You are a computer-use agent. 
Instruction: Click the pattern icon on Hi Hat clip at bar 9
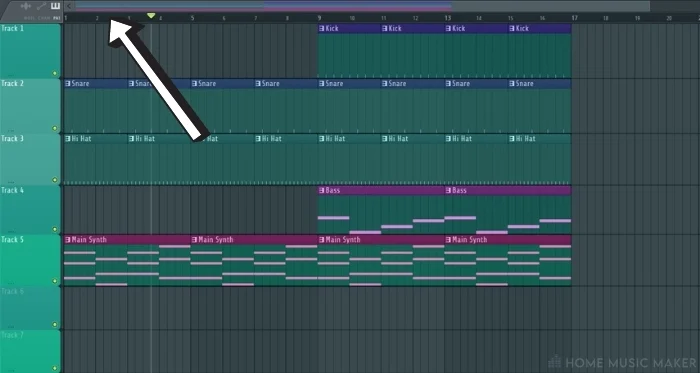click(x=321, y=139)
